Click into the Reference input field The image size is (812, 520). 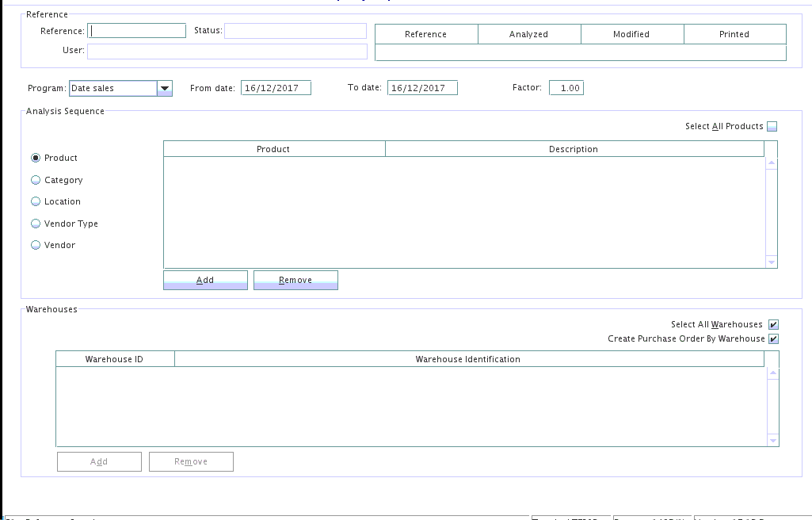(x=137, y=31)
